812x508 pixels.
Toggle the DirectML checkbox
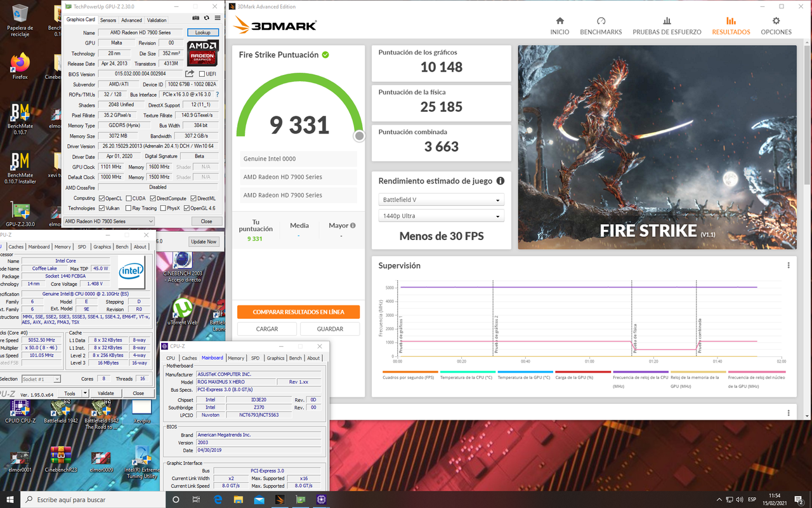pyautogui.click(x=193, y=198)
